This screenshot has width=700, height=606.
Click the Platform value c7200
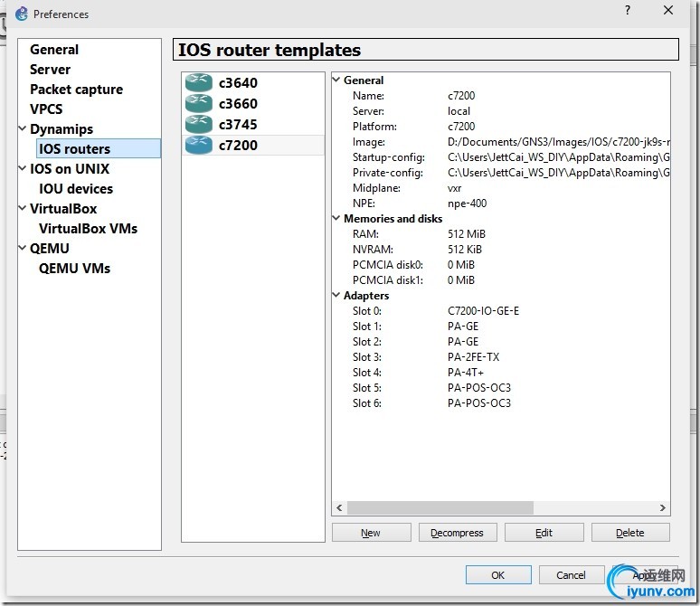(461, 127)
